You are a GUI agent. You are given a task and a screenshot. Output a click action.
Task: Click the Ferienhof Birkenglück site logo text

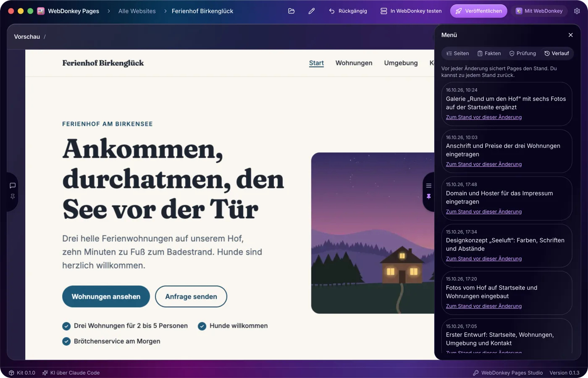(x=103, y=63)
